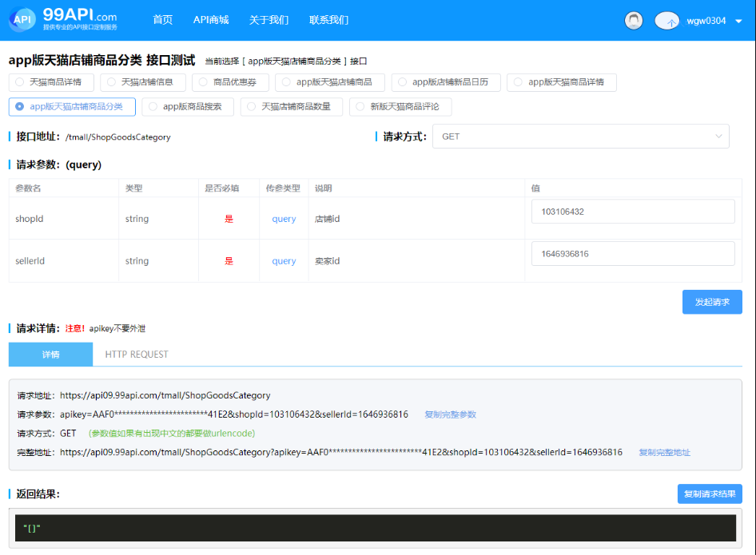Screen dimensions: 756x555
Task: Click the 发起请求 button
Action: (x=712, y=302)
